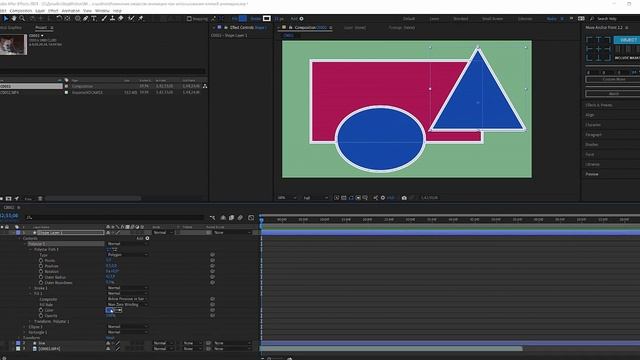
Task: Click the Add shape button in toolbar
Action: (302, 19)
